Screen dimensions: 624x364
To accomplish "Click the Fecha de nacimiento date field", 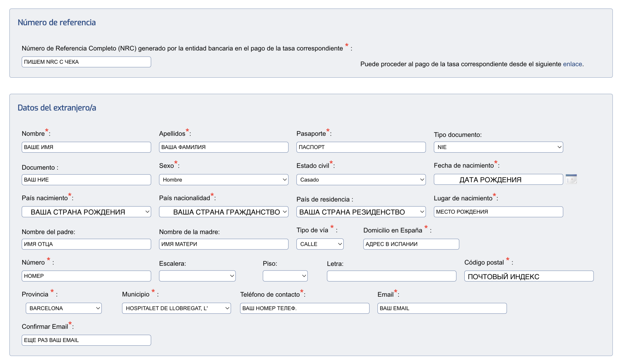I will coord(498,180).
